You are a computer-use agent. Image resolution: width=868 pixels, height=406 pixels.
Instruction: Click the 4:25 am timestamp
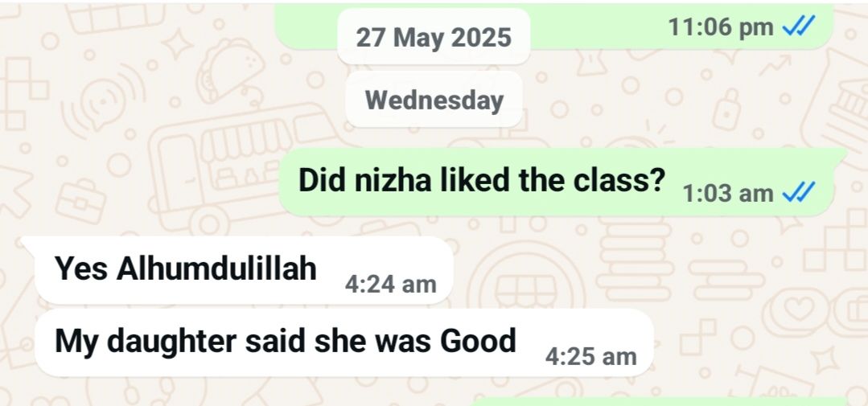click(590, 357)
